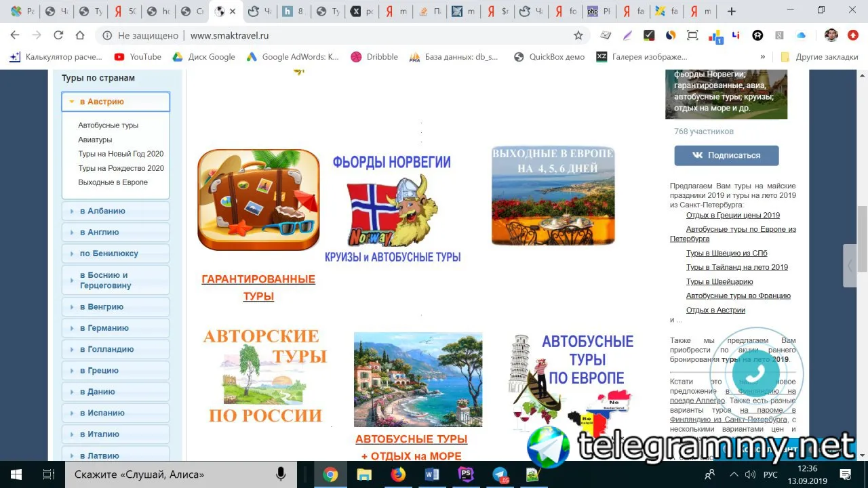Click the Авторские туры по России image

pos(265,376)
